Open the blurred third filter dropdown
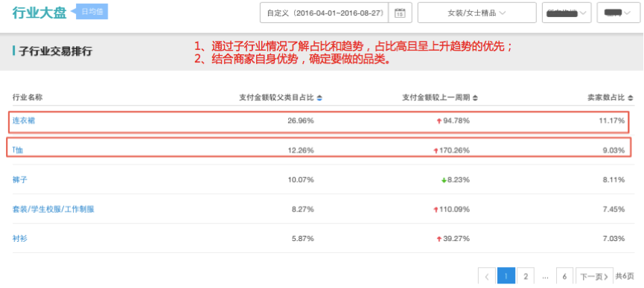Screen dimensions: 644x288 (567, 13)
